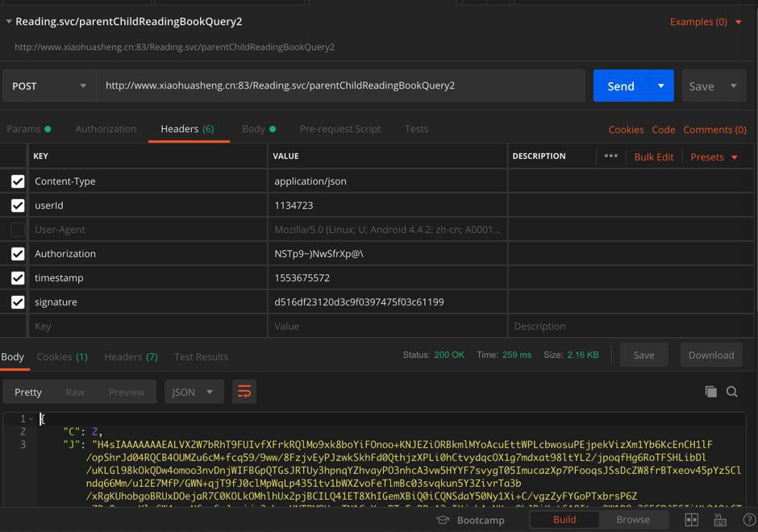This screenshot has height=532, width=758.
Task: Select the Raw view mode
Action: (76, 392)
